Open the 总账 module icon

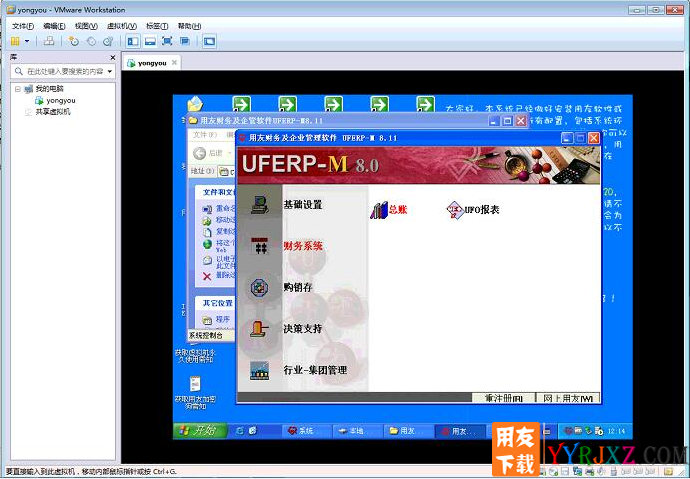388,210
